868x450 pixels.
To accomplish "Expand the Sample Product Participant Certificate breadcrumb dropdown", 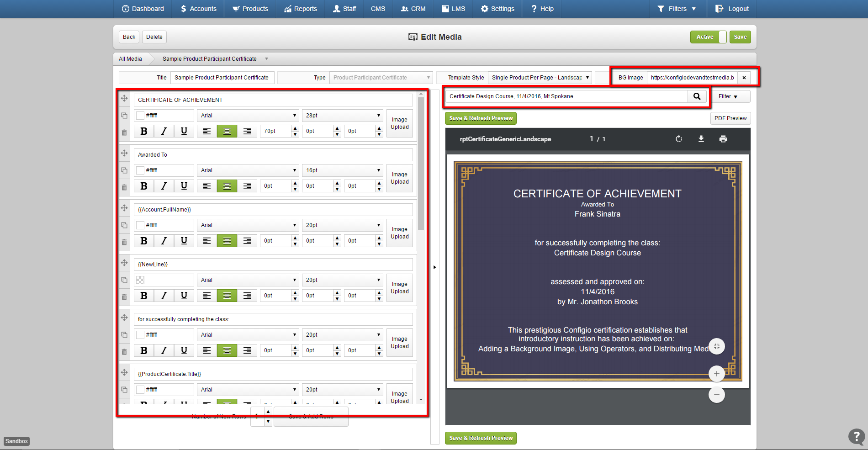I will point(266,59).
